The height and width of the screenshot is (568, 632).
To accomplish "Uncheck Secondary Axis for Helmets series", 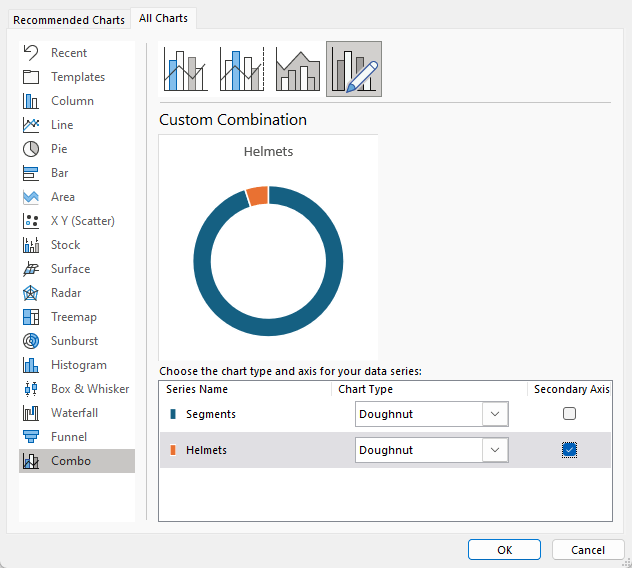I will point(569,449).
